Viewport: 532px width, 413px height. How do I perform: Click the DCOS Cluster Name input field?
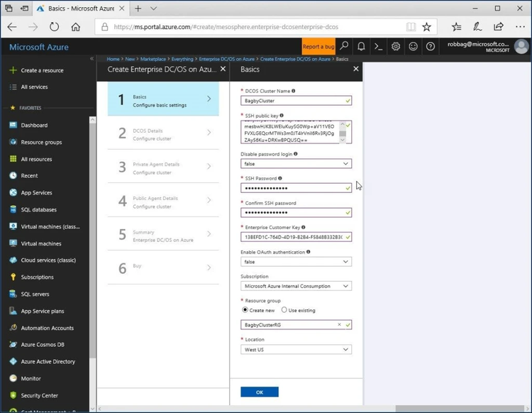click(x=292, y=101)
